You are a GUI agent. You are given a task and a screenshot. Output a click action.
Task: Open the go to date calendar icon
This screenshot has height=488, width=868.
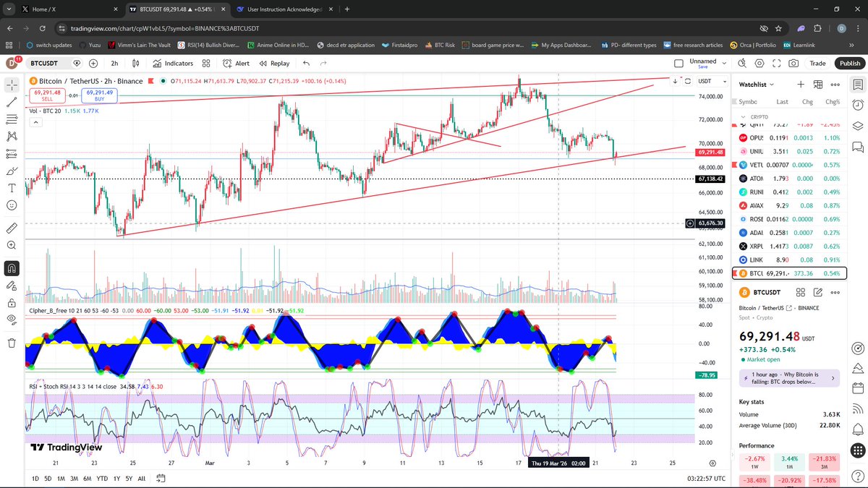pyautogui.click(x=161, y=479)
